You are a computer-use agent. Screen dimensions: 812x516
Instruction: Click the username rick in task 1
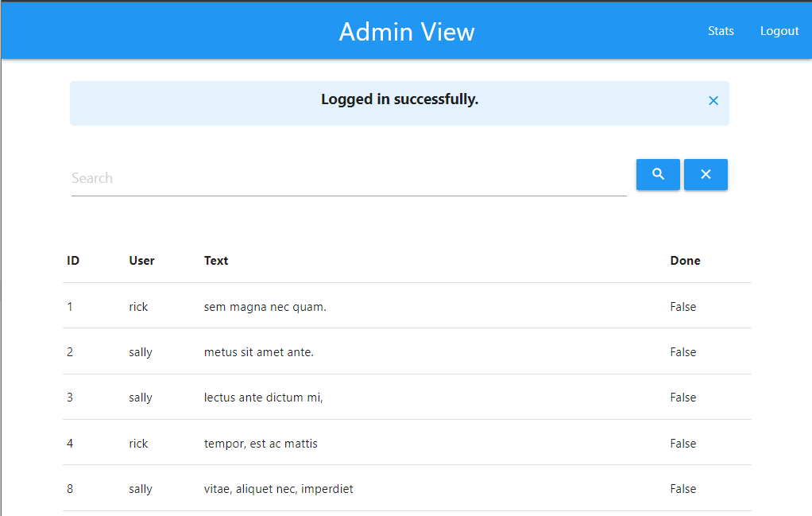pos(138,306)
